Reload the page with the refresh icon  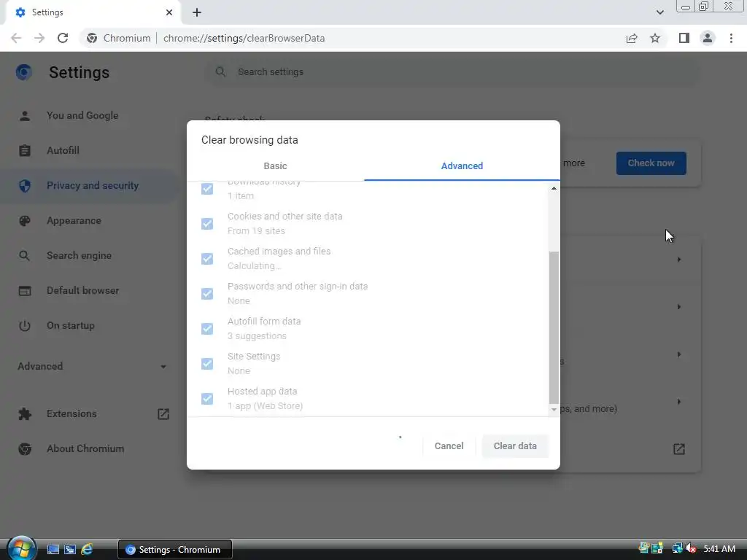63,38
